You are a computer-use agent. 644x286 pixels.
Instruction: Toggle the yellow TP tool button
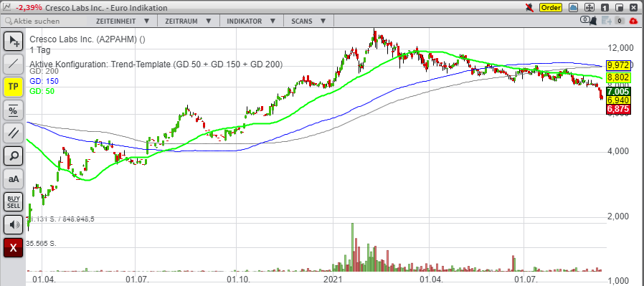tap(13, 87)
